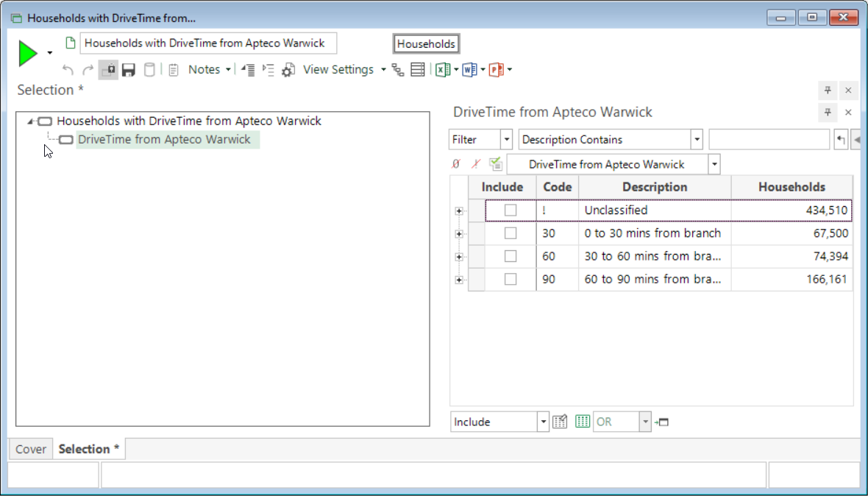The width and height of the screenshot is (868, 496).
Task: Close the Selection panel
Action: (848, 91)
